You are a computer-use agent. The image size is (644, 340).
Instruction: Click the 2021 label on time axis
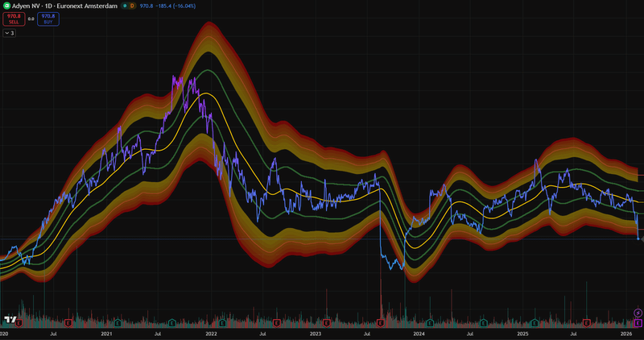point(106,334)
